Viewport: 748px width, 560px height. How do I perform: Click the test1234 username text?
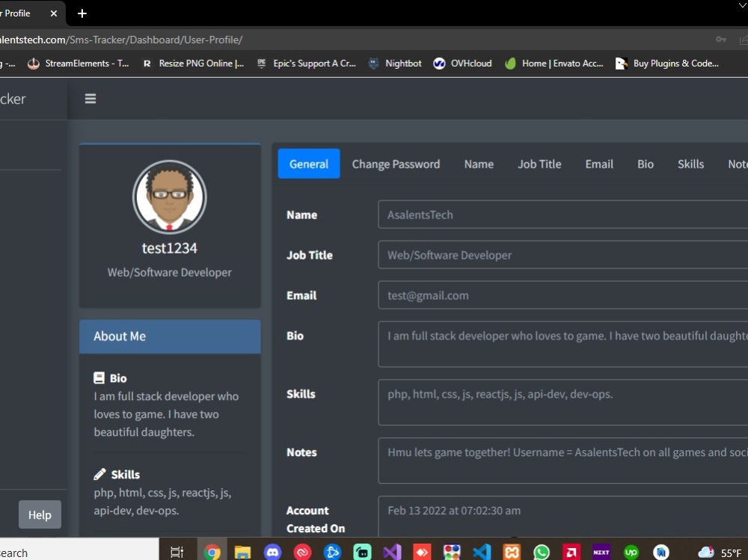169,248
